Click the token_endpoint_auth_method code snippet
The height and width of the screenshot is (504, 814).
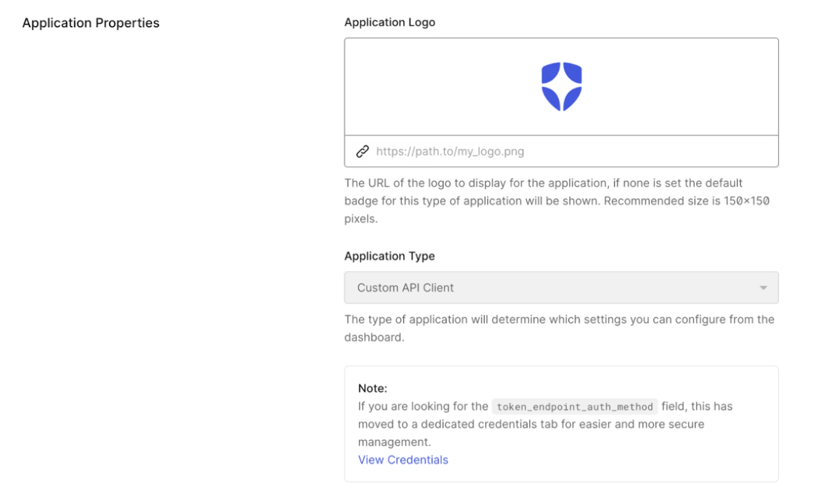pyautogui.click(x=575, y=407)
